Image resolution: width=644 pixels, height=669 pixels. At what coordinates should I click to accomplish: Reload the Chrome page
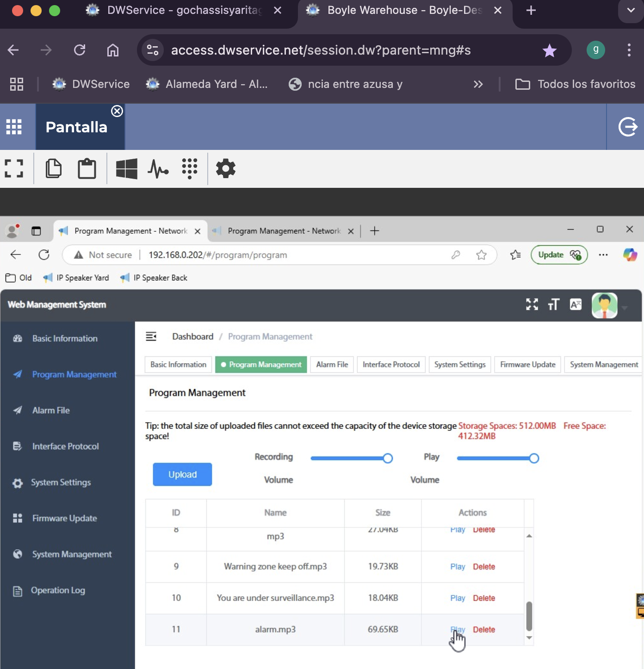pyautogui.click(x=80, y=50)
